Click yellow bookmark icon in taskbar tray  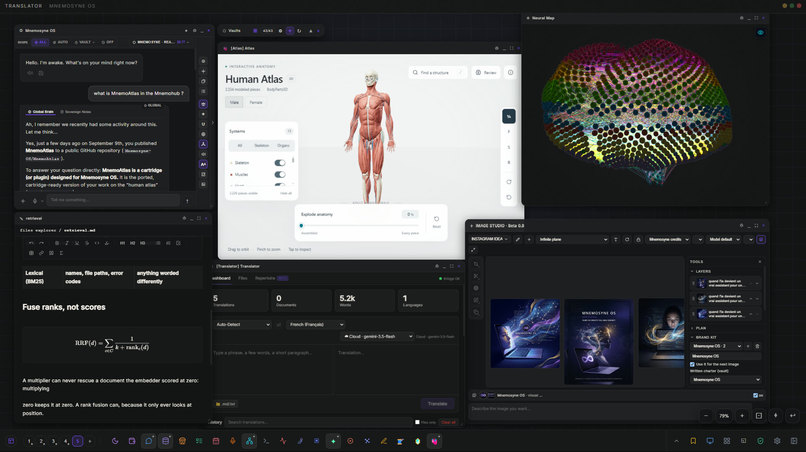(693, 441)
